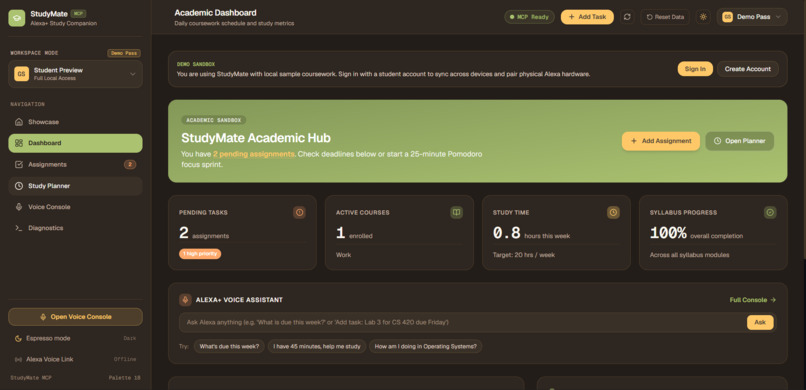The height and width of the screenshot is (390, 806).
Task: Click the Palette 18 label
Action: [x=124, y=378]
